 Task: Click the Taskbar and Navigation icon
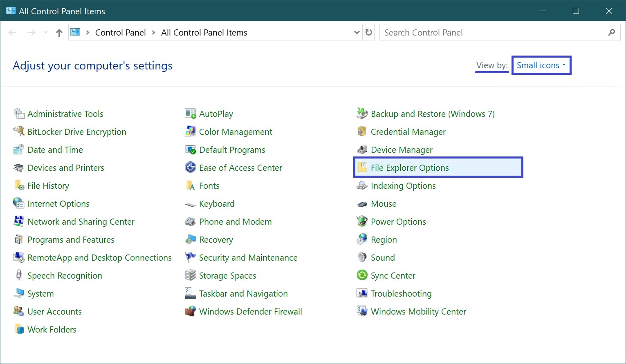coord(191,293)
